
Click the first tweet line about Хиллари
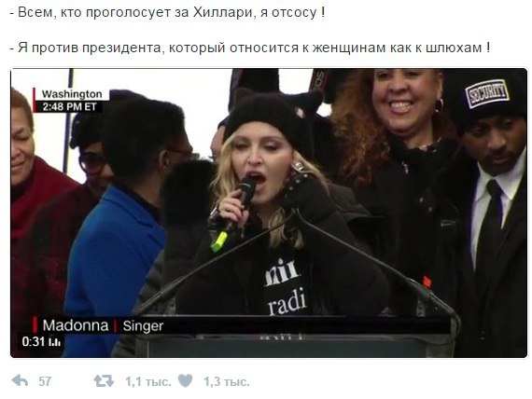pyautogui.click(x=167, y=12)
